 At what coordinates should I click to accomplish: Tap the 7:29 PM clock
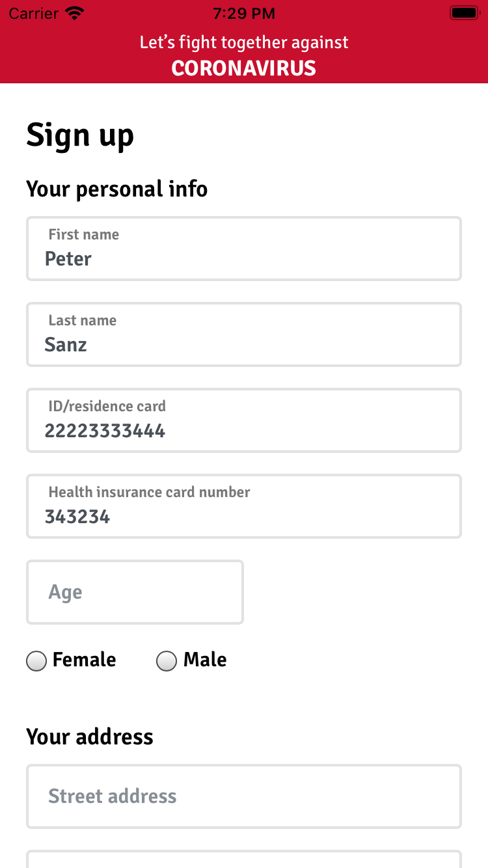244,13
